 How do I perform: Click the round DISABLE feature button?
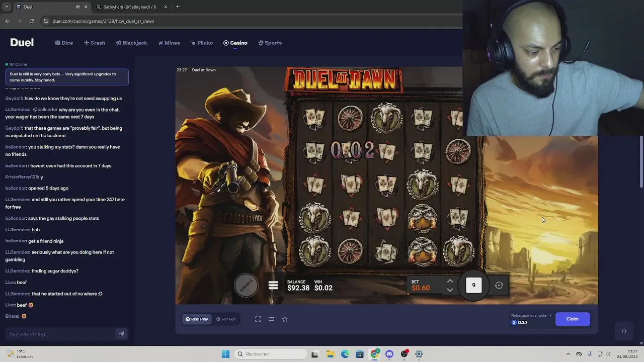[246, 286]
